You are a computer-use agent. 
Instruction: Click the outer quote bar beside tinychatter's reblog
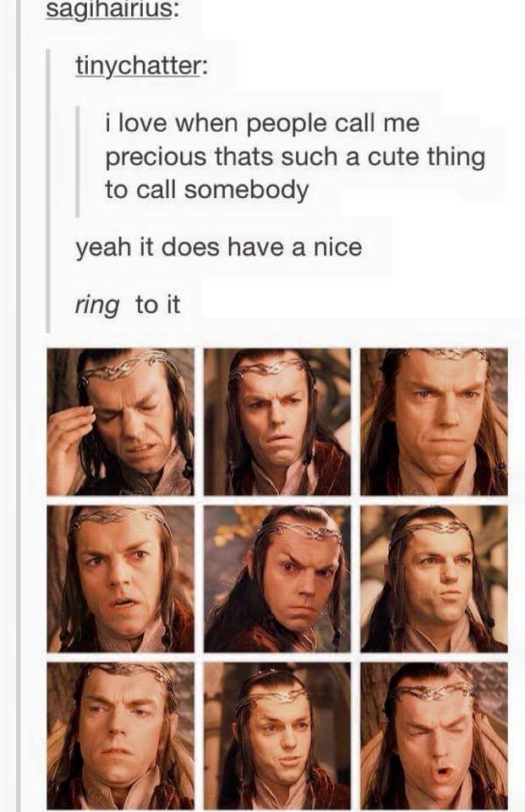pos(47,190)
